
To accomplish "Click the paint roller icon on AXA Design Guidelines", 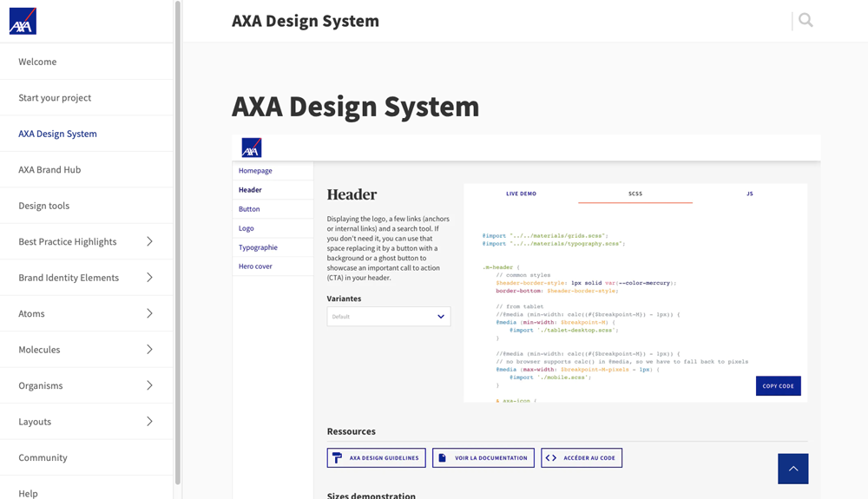I will pos(337,457).
